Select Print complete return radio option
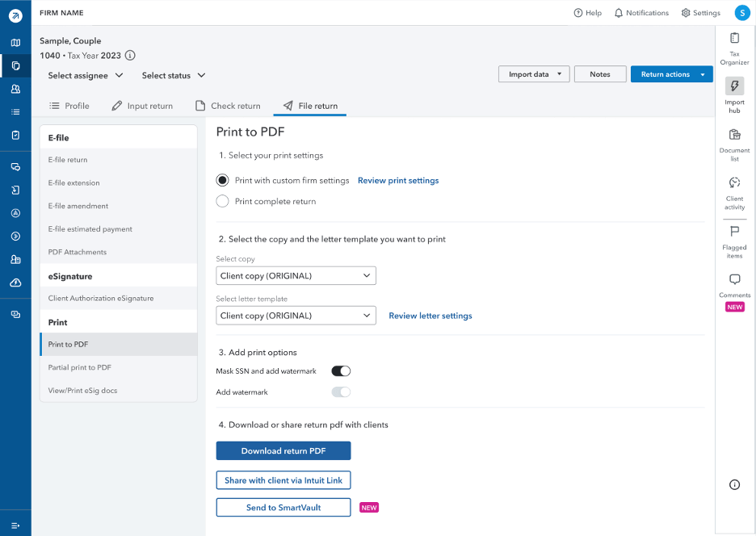The height and width of the screenshot is (536, 756). (222, 201)
